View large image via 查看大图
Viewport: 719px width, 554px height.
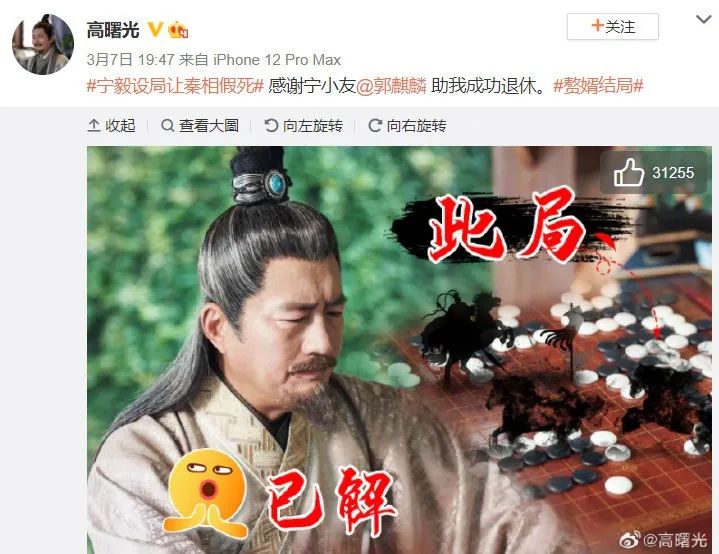200,125
